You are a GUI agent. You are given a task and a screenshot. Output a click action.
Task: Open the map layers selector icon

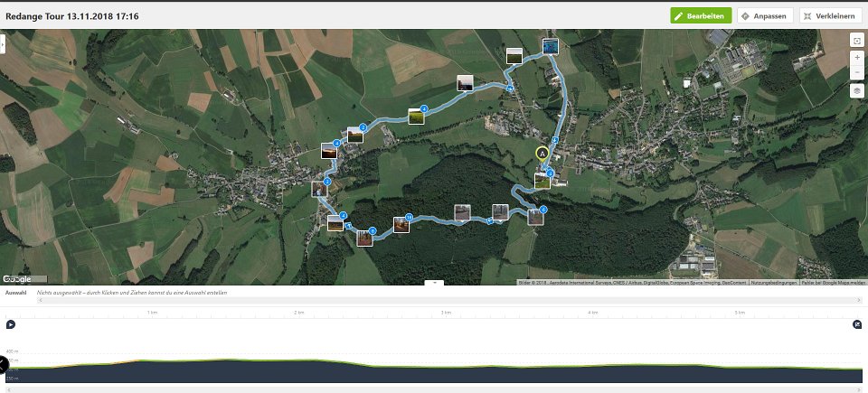857,90
